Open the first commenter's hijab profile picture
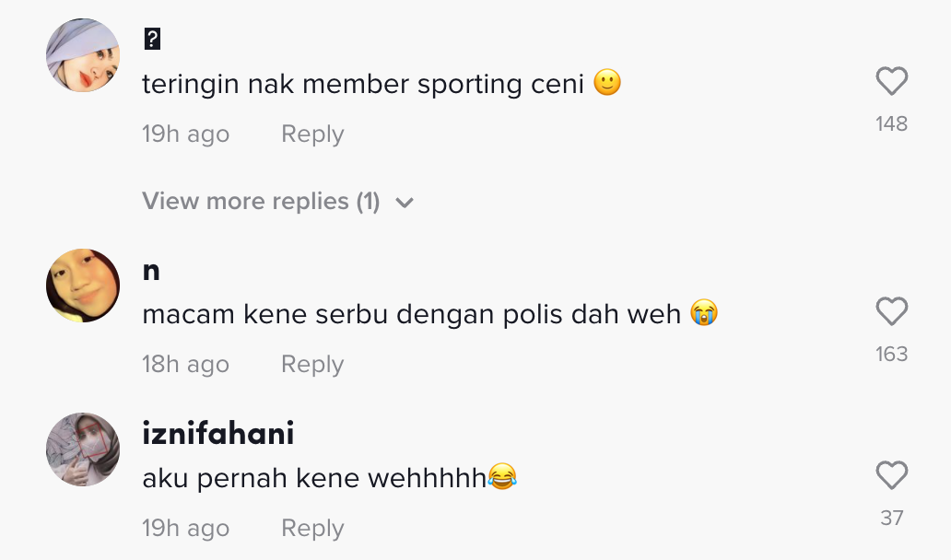Viewport: 951px width, 560px height. [83, 55]
